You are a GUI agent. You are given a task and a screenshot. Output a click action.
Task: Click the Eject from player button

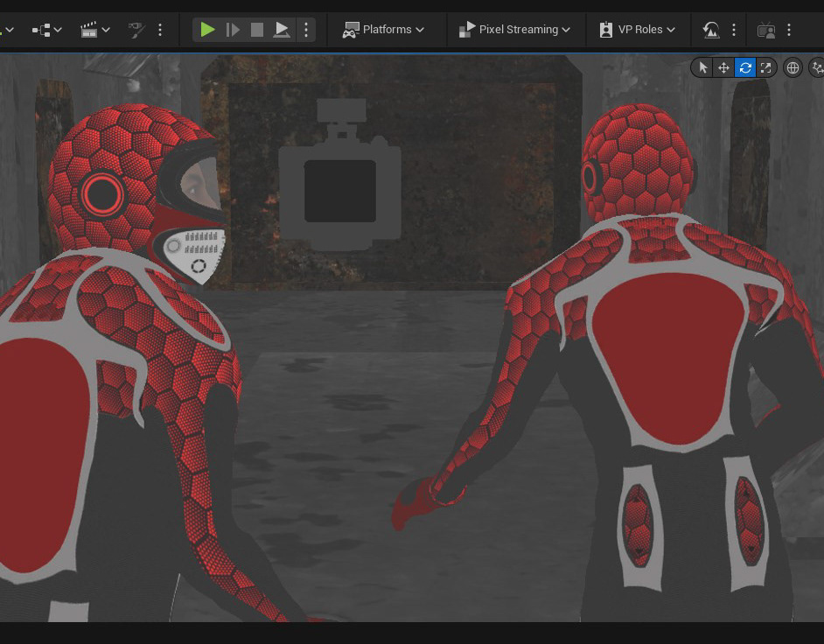(x=282, y=30)
